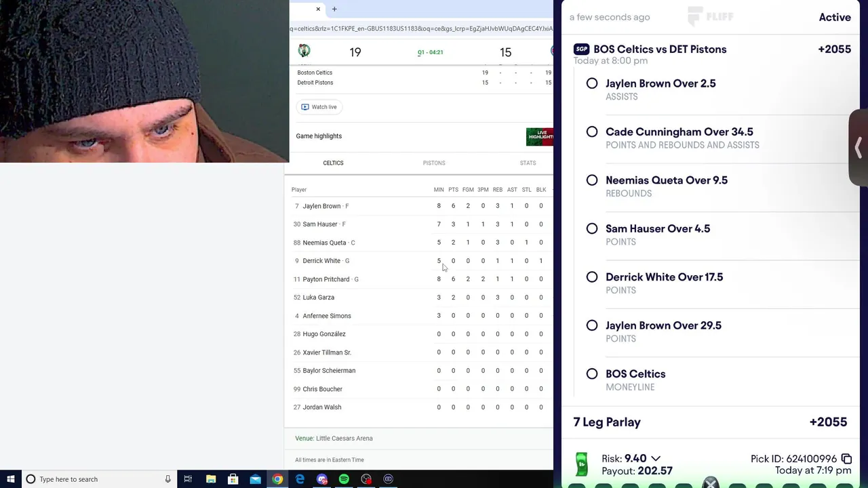Image resolution: width=868 pixels, height=488 pixels.
Task: Click the Watch live button
Action: point(319,107)
